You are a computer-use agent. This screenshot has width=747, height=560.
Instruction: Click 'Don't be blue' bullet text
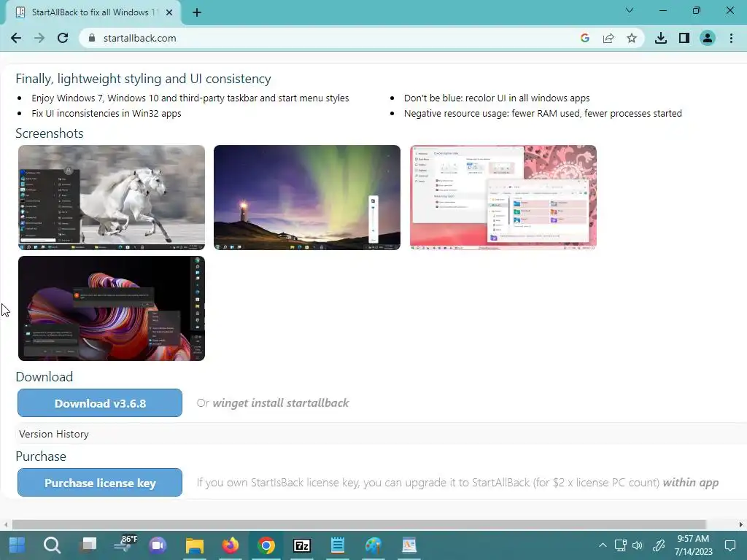click(497, 98)
